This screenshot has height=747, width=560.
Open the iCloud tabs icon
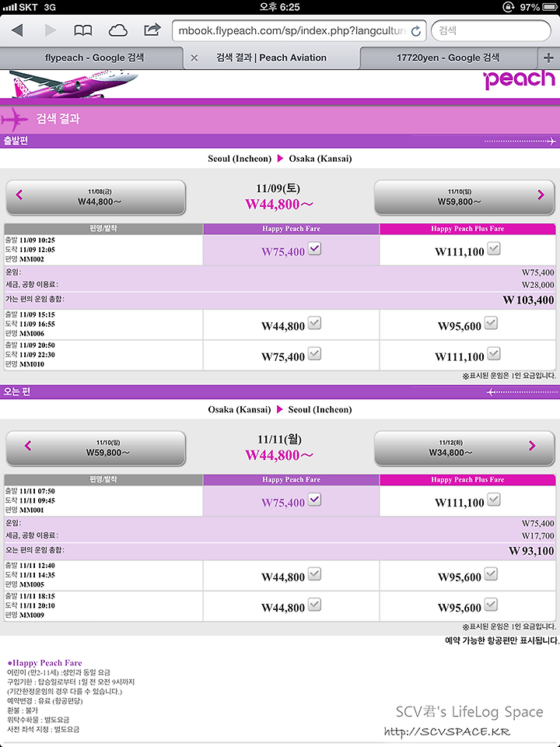tap(117, 31)
